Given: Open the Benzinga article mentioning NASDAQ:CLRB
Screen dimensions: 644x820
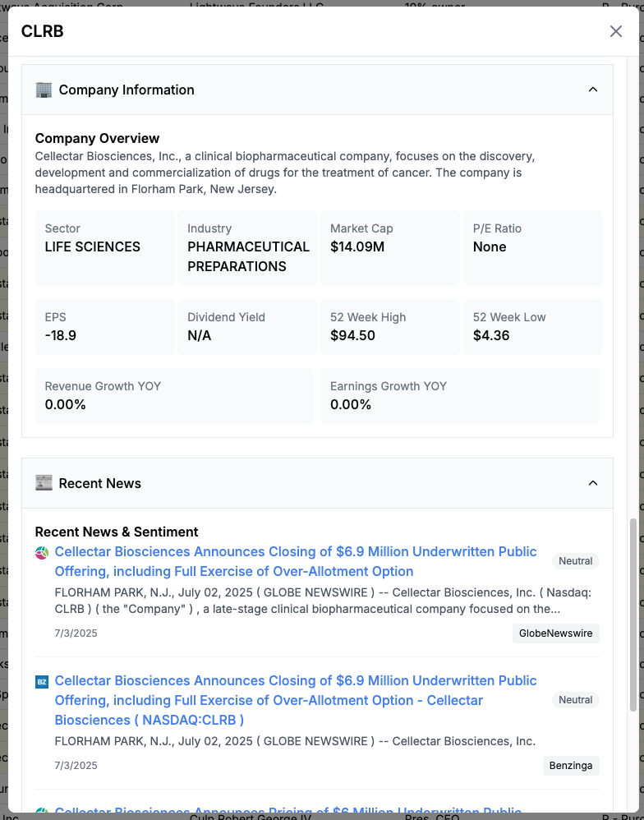Looking at the screenshot, I should (x=296, y=700).
